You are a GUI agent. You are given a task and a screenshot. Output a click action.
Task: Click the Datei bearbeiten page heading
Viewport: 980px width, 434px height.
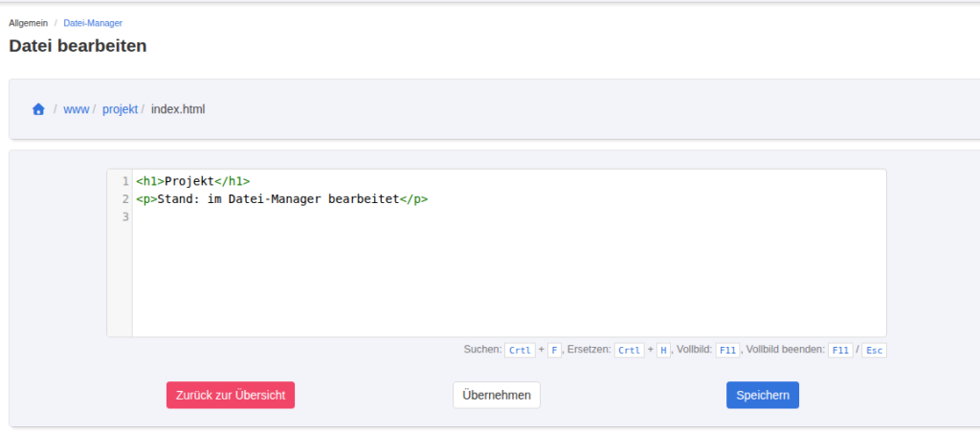coord(78,46)
